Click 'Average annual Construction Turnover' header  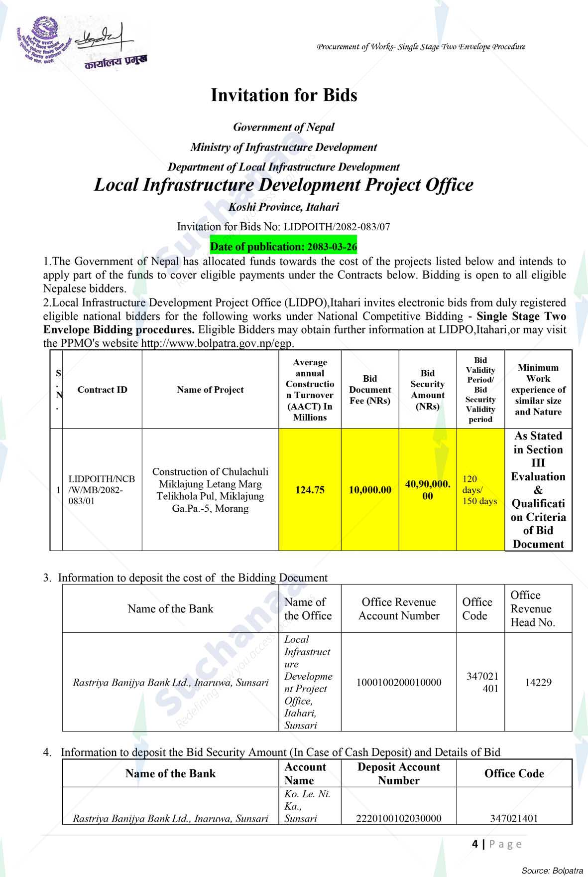[310, 390]
